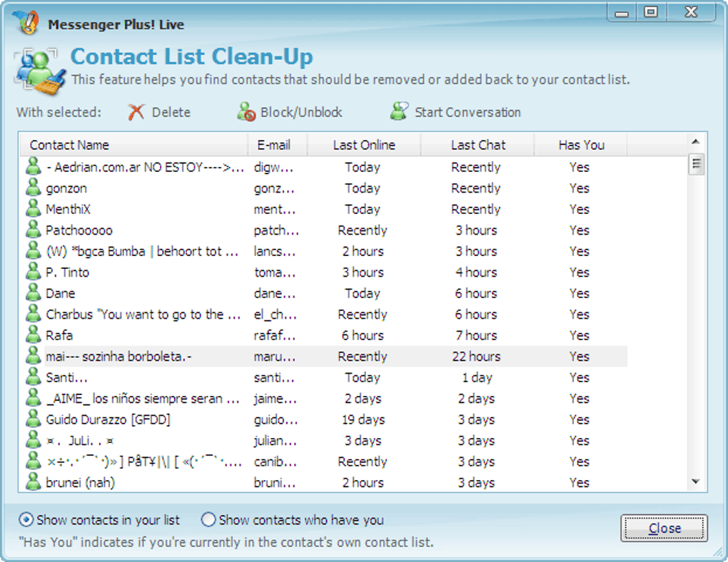728x562 pixels.
Task: Sort by the Contact Name column header
Action: (x=133, y=145)
